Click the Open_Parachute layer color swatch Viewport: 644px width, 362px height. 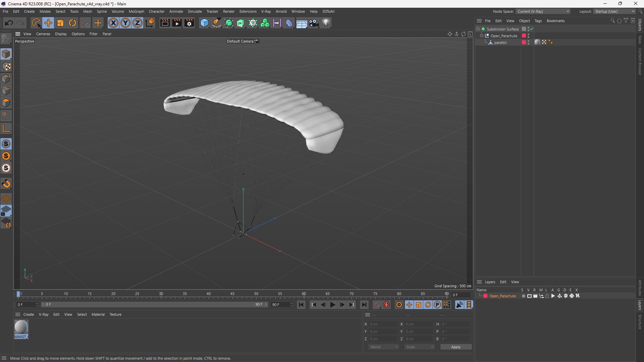pos(485,296)
